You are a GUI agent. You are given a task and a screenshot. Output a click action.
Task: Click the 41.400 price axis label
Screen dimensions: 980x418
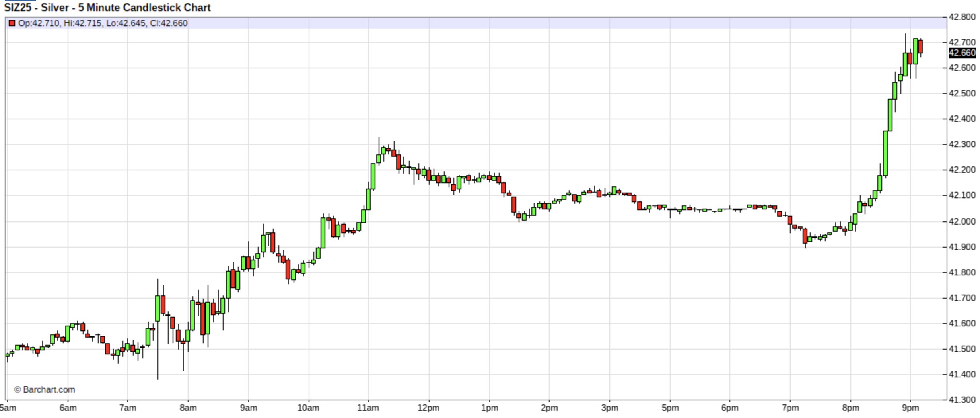(962, 374)
